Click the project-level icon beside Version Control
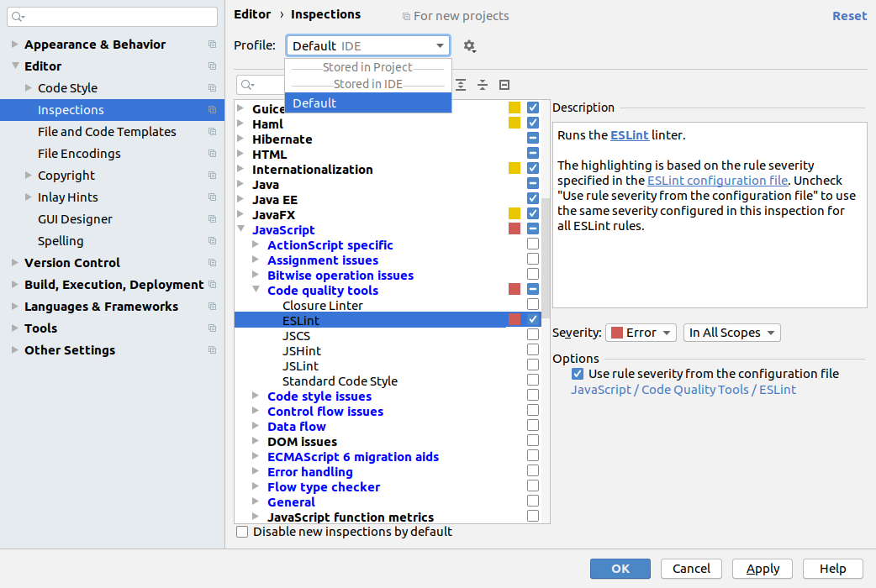Viewport: 876px width, 588px height. click(212, 263)
